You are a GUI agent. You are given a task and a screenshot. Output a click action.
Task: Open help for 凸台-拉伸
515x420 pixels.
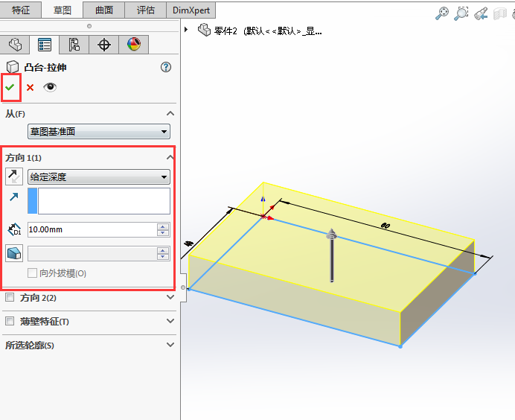pyautogui.click(x=166, y=67)
